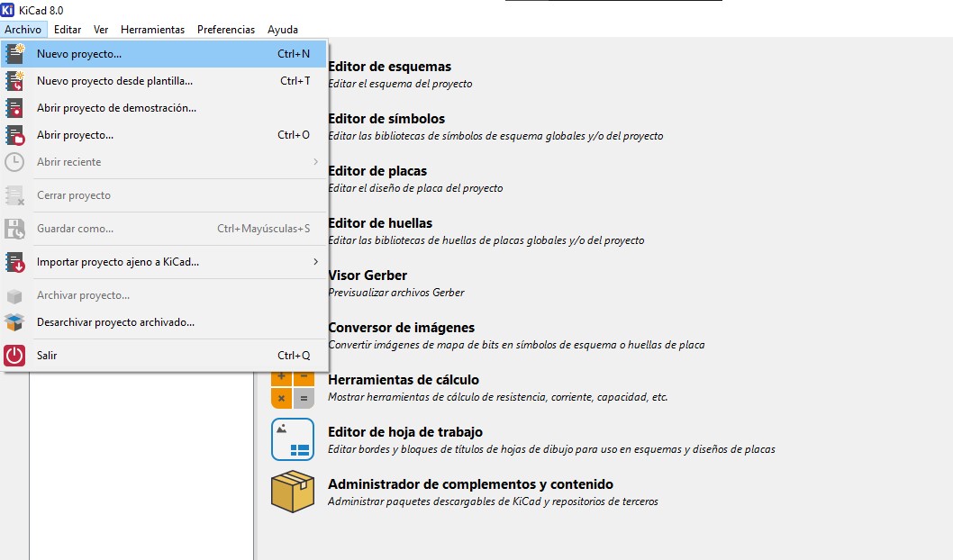
Task: Choose Abrir proyecto de demostración
Action: coord(164,107)
